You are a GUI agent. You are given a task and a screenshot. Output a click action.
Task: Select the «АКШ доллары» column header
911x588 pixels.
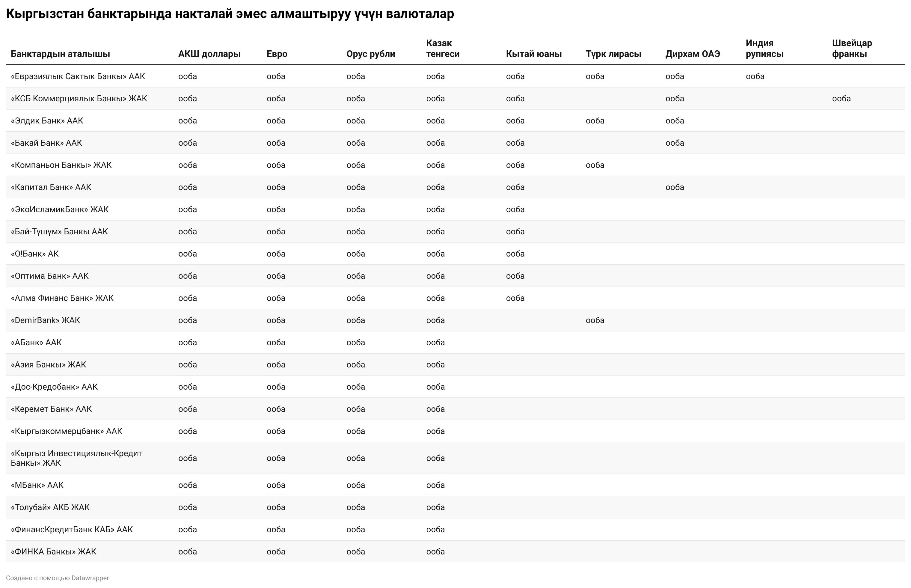point(209,54)
